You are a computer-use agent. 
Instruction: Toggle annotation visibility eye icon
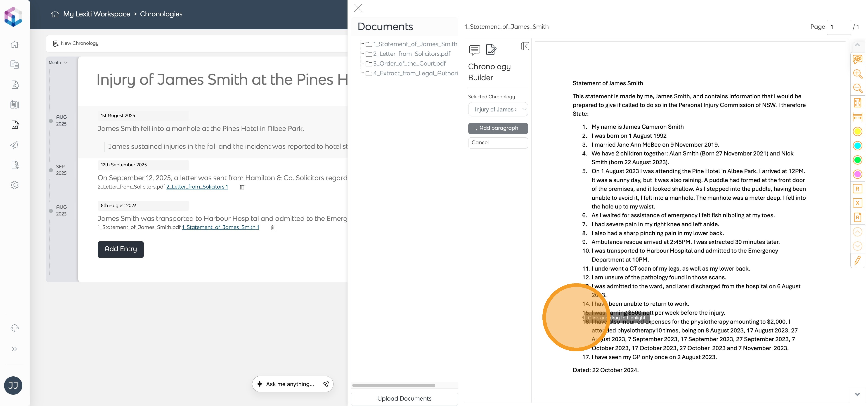(857, 59)
